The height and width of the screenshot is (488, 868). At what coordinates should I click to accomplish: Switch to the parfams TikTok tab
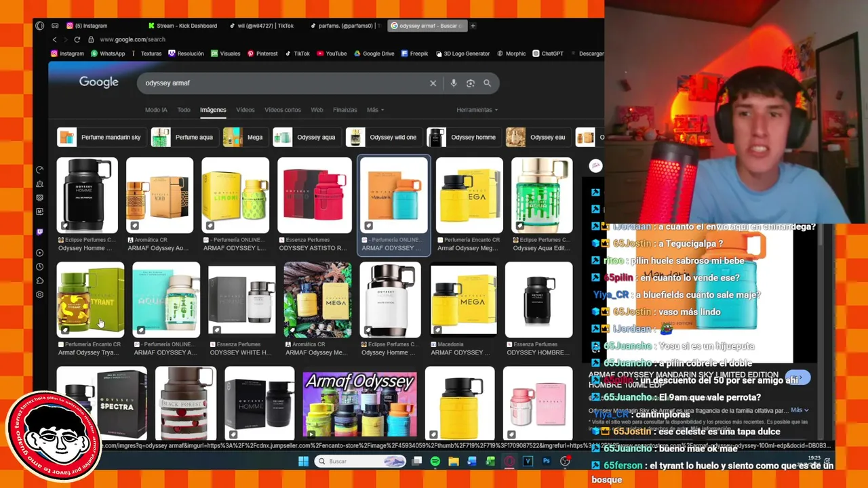click(x=346, y=26)
